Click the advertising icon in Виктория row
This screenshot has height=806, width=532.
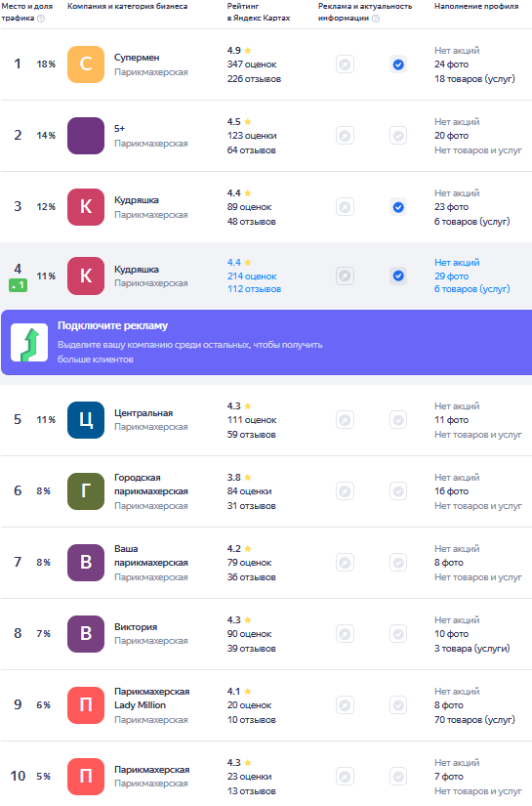point(346,633)
